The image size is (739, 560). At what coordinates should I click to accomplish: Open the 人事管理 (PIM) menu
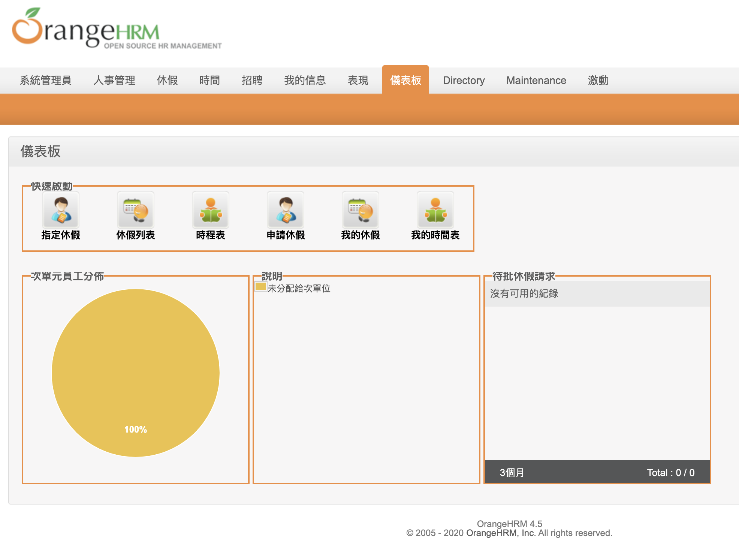(x=114, y=80)
